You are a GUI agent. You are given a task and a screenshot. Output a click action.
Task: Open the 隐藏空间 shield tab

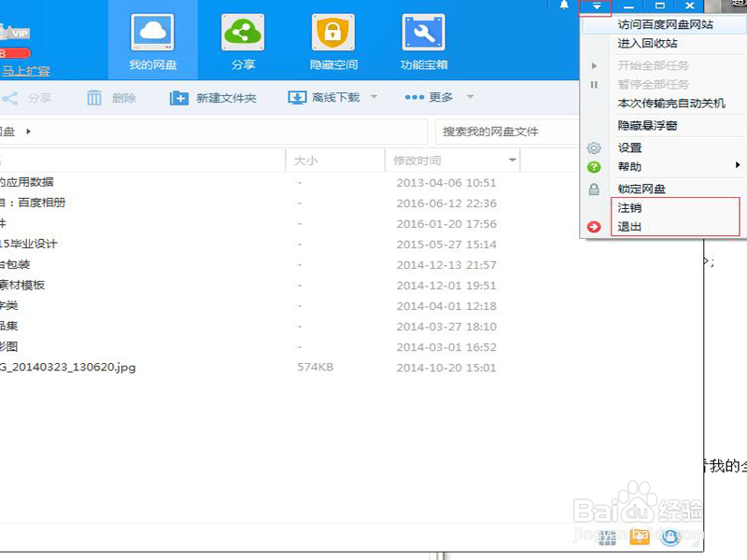tap(333, 42)
